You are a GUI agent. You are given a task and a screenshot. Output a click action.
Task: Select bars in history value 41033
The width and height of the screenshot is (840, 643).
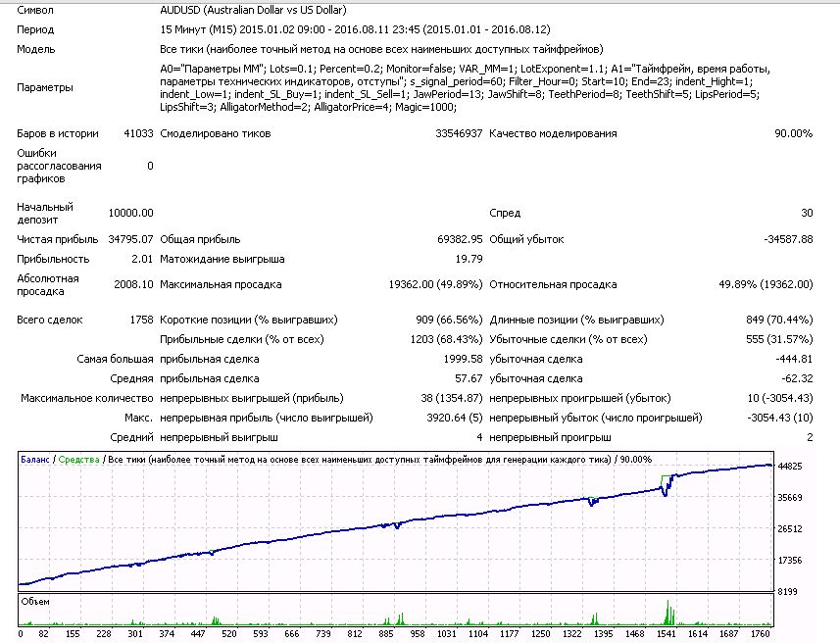[x=138, y=133]
